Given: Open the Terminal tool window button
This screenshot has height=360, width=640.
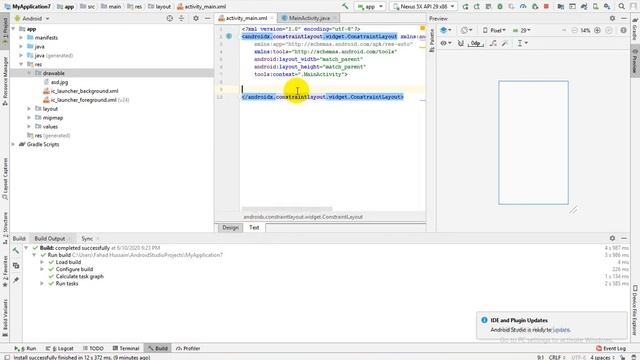Looking at the screenshot, I should (x=126, y=349).
